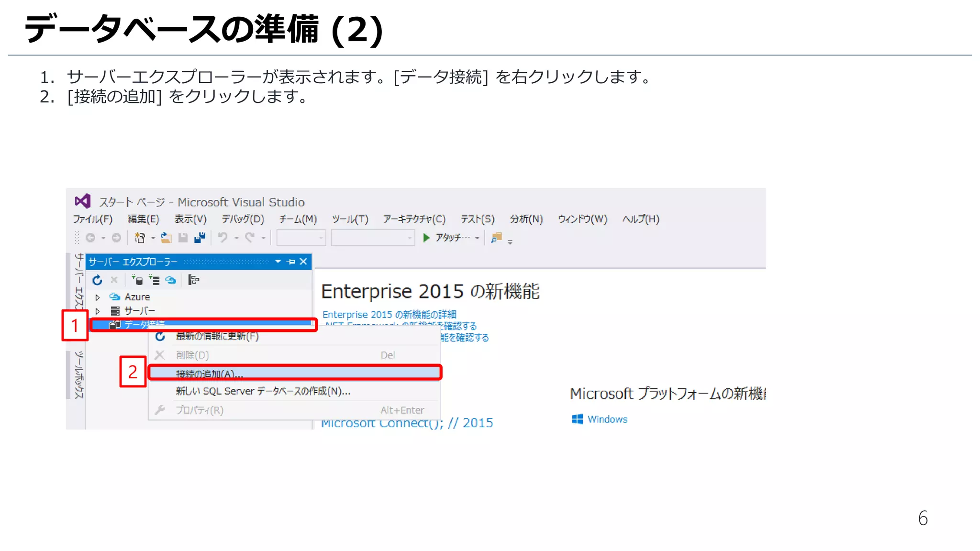980x551 pixels.
Task: Click the Visual Studio logo icon
Action: (82, 201)
